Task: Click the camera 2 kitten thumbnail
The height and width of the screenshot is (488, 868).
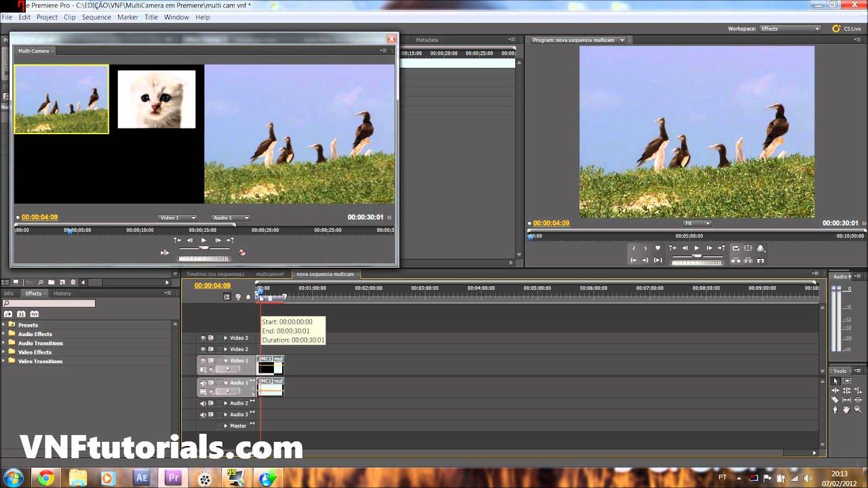Action: [157, 99]
